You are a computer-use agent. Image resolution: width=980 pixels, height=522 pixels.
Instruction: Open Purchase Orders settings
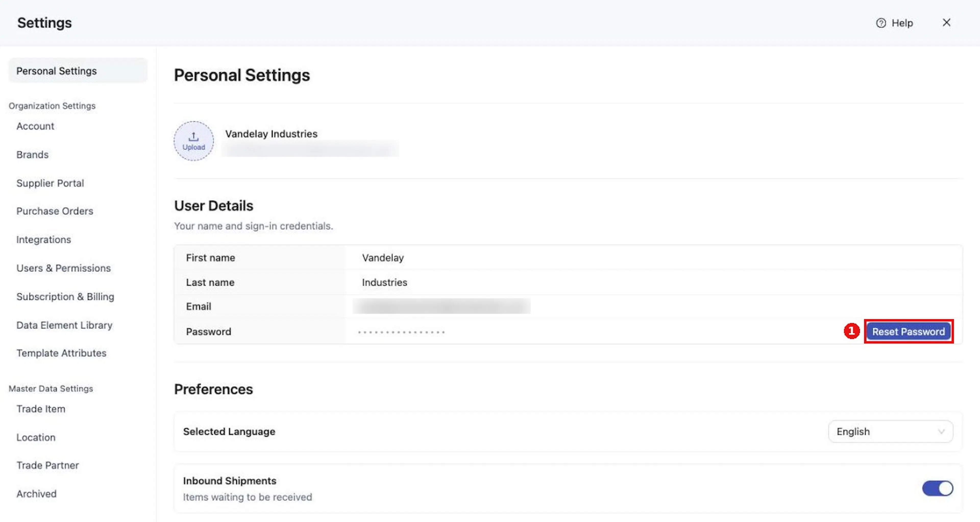coord(55,211)
